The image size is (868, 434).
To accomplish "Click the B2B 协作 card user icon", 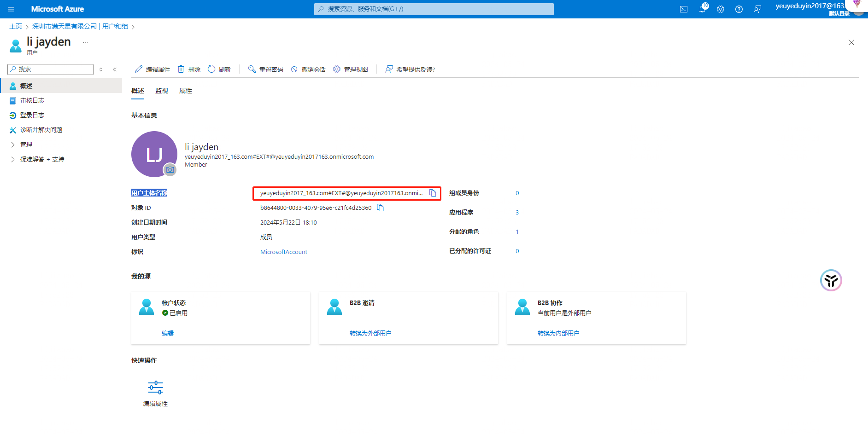I will 522,307.
